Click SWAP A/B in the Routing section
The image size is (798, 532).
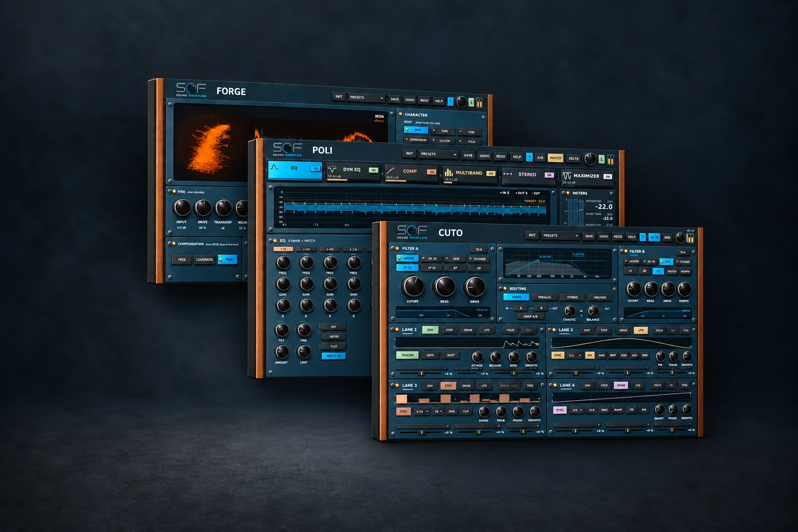(x=530, y=316)
